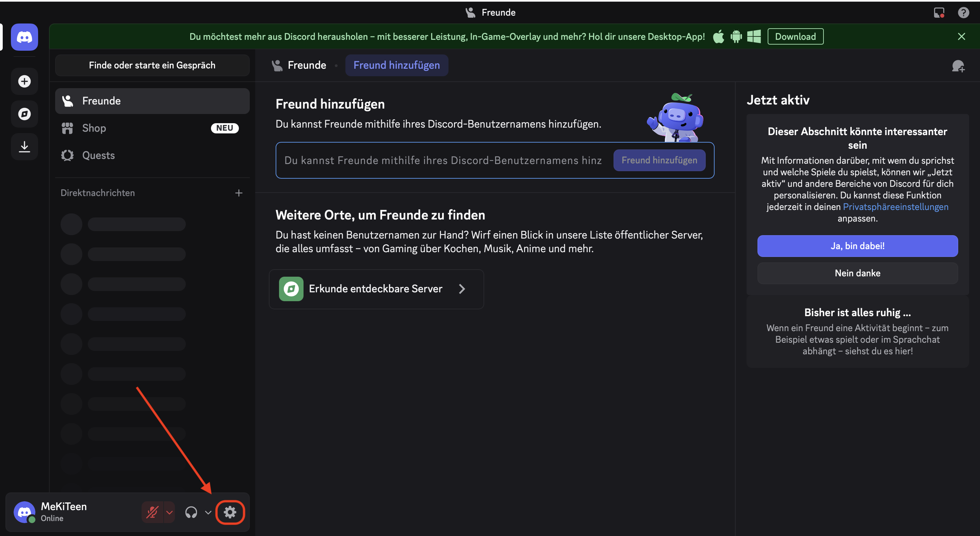Click new group DM icon top right
This screenshot has width=980, height=536.
[x=958, y=66]
